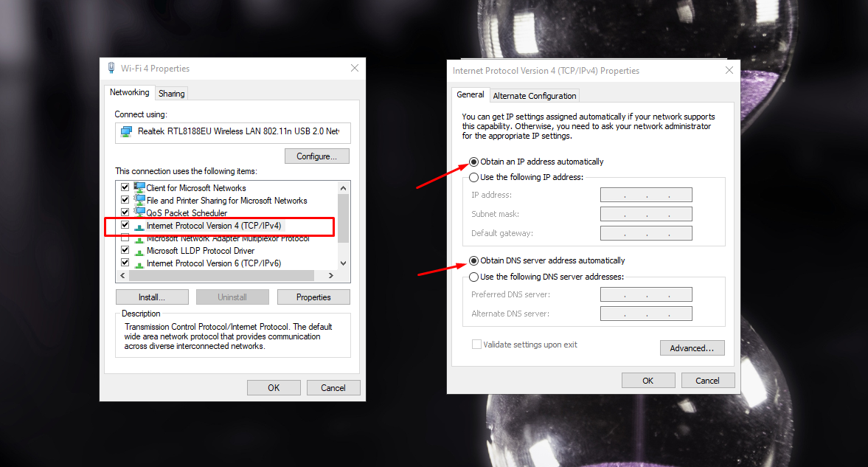Image resolution: width=868 pixels, height=467 pixels.
Task: Click the Subnet mask input field
Action: click(646, 214)
